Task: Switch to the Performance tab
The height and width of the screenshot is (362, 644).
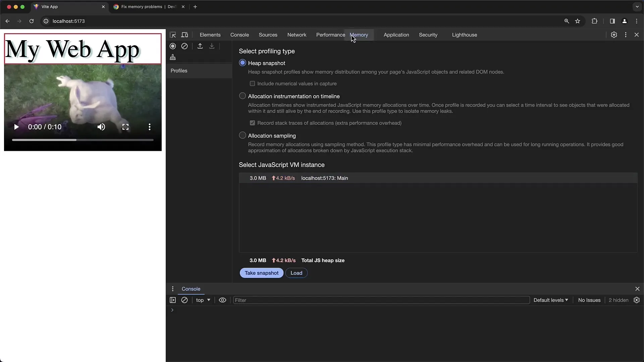Action: pos(330,35)
